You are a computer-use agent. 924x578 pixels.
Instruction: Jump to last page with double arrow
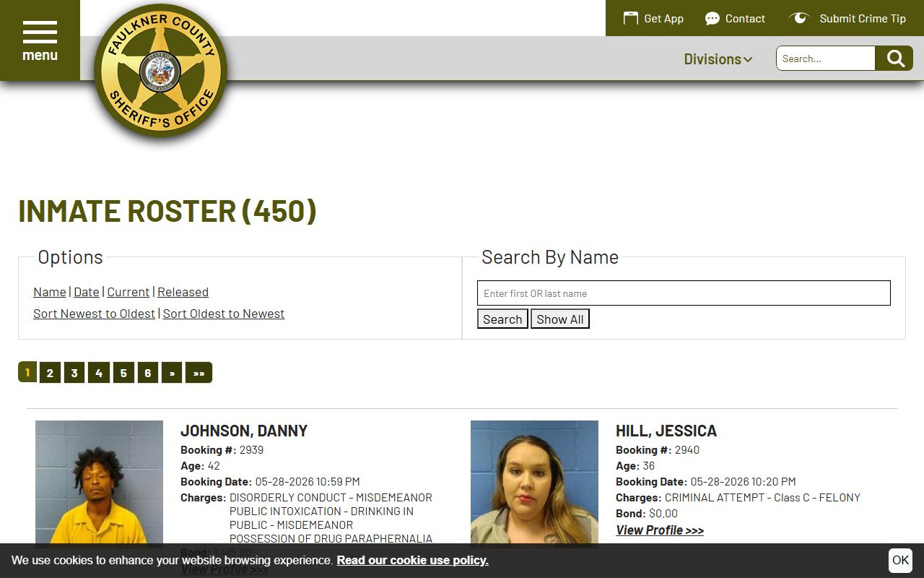[x=199, y=373]
